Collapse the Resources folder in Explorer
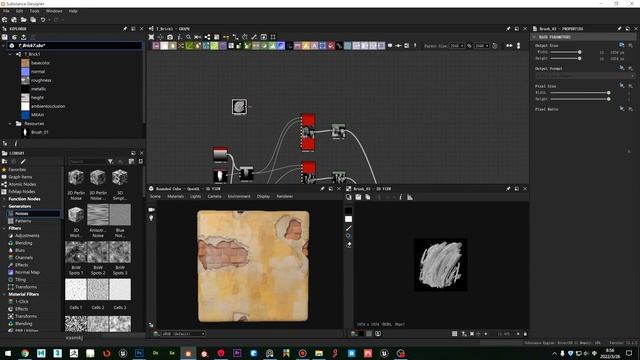The width and height of the screenshot is (640, 360). tap(10, 124)
